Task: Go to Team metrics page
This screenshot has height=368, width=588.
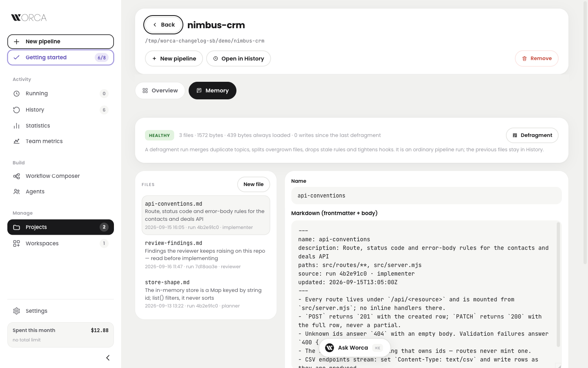Action: coord(60,141)
